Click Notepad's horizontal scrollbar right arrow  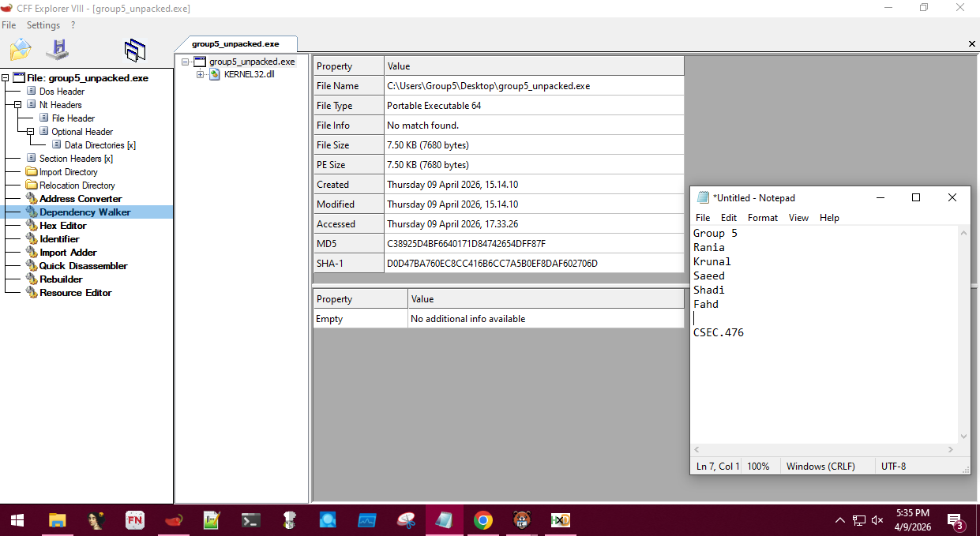pos(952,448)
